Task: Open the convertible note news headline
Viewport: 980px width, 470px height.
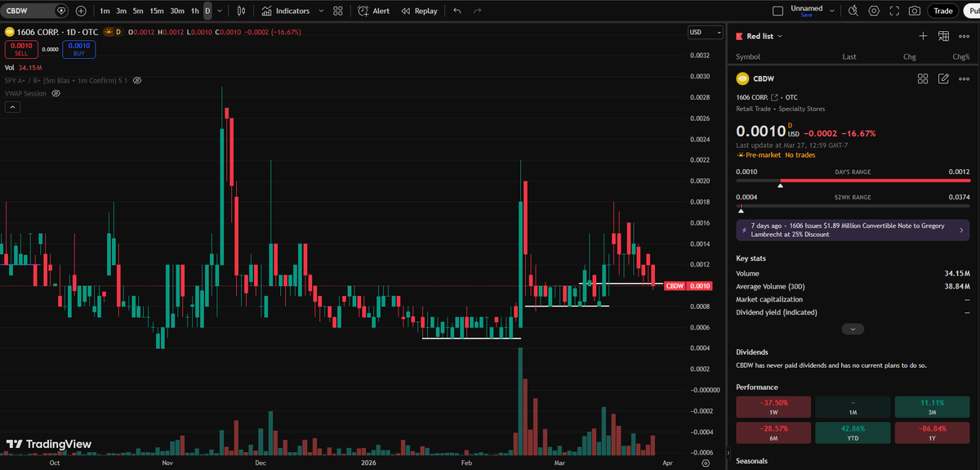Action: pos(853,230)
